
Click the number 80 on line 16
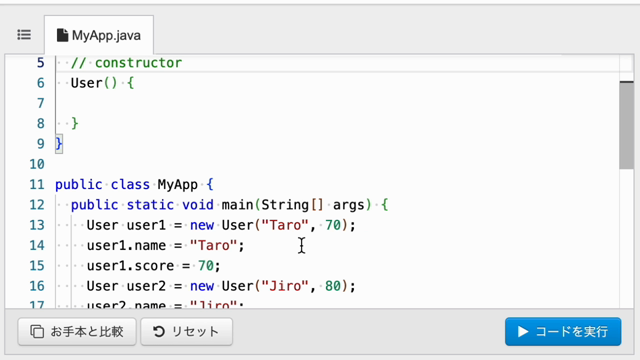coord(333,286)
